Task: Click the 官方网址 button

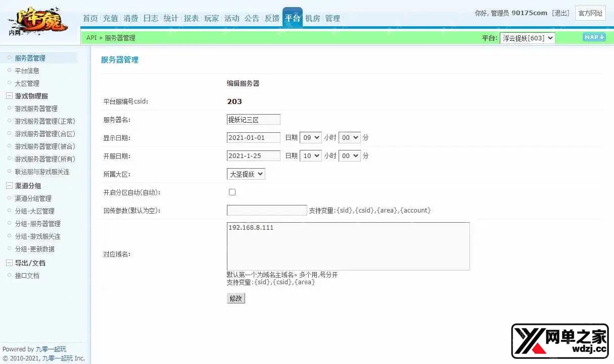Action: coord(590,14)
